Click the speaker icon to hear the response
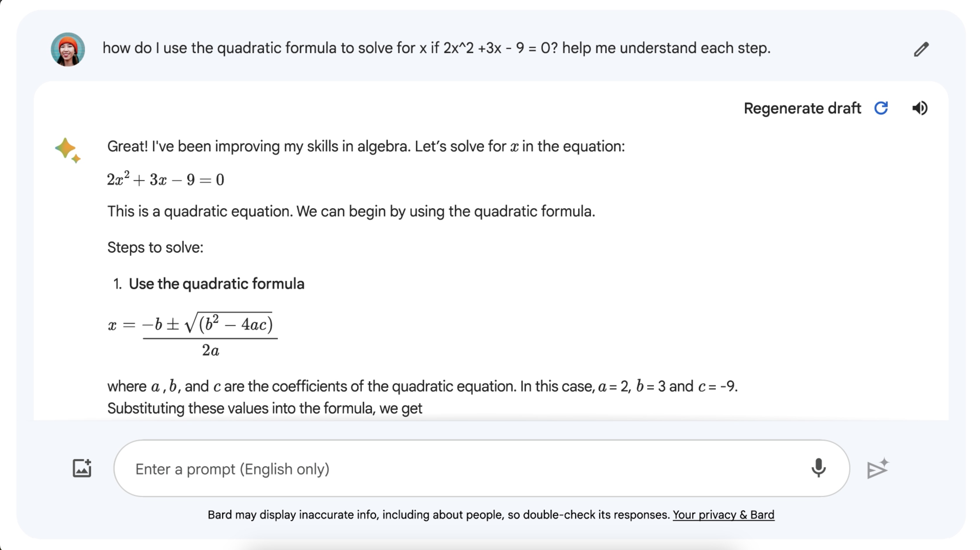Screen dimensions: 980x550 tap(920, 108)
